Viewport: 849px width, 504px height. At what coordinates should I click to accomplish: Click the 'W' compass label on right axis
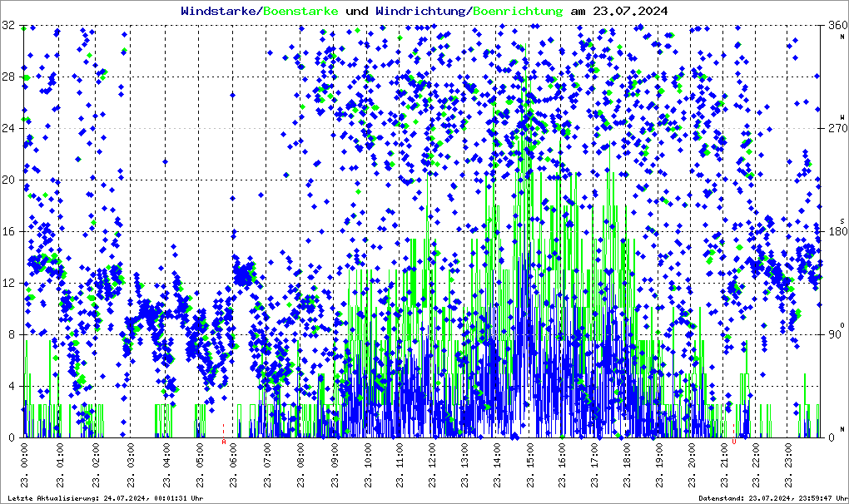point(842,116)
